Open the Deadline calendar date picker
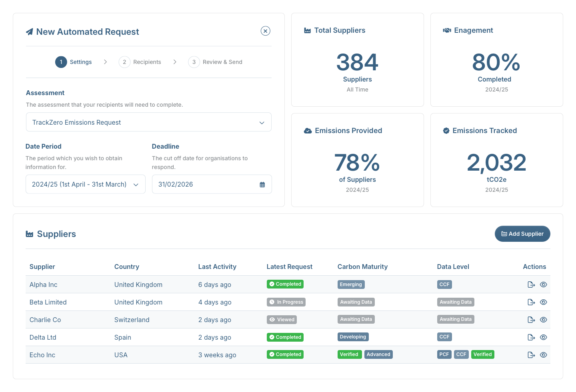This screenshot has width=576, height=392. click(x=262, y=184)
